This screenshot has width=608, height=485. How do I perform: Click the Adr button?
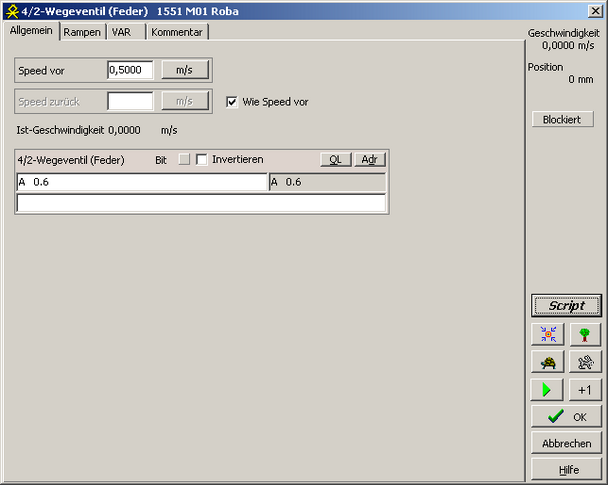[x=370, y=159]
